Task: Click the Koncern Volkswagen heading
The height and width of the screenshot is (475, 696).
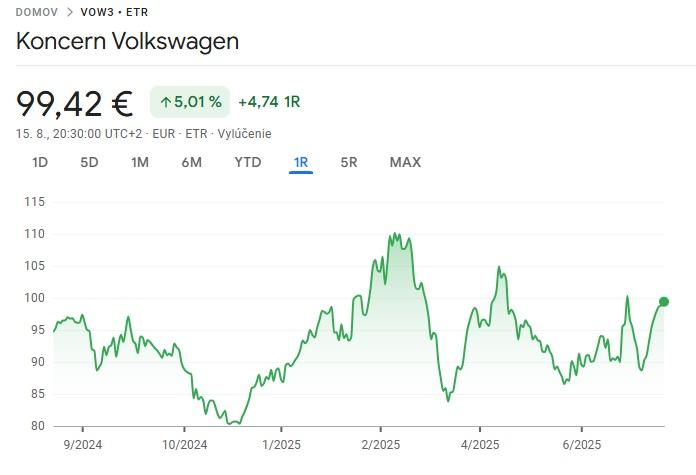Action: point(127,42)
